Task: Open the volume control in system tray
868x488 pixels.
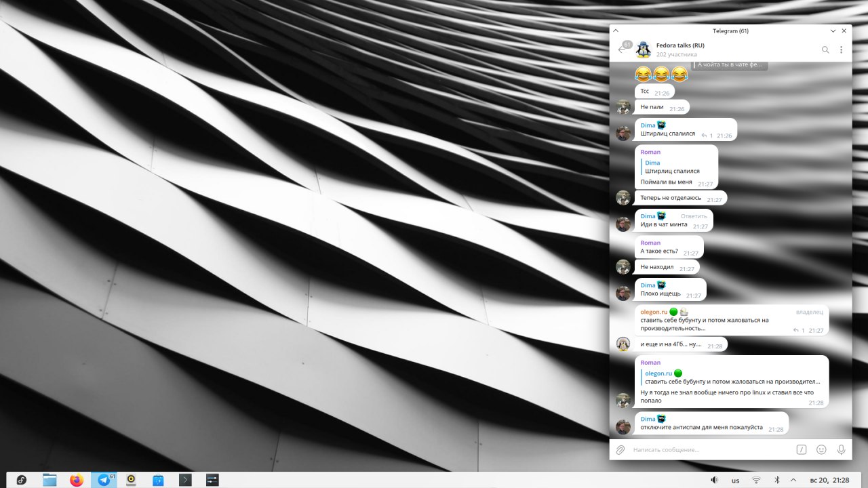Action: coord(714,480)
